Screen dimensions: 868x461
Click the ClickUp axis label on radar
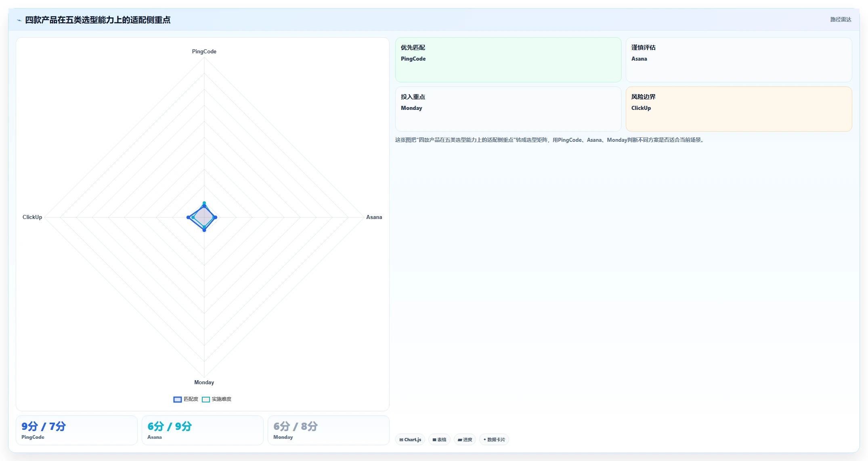pos(32,217)
